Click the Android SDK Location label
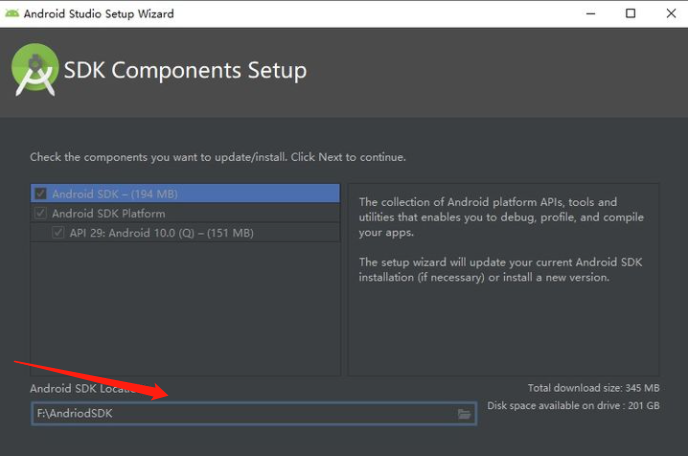Viewport: 688px width, 456px height. (x=80, y=388)
